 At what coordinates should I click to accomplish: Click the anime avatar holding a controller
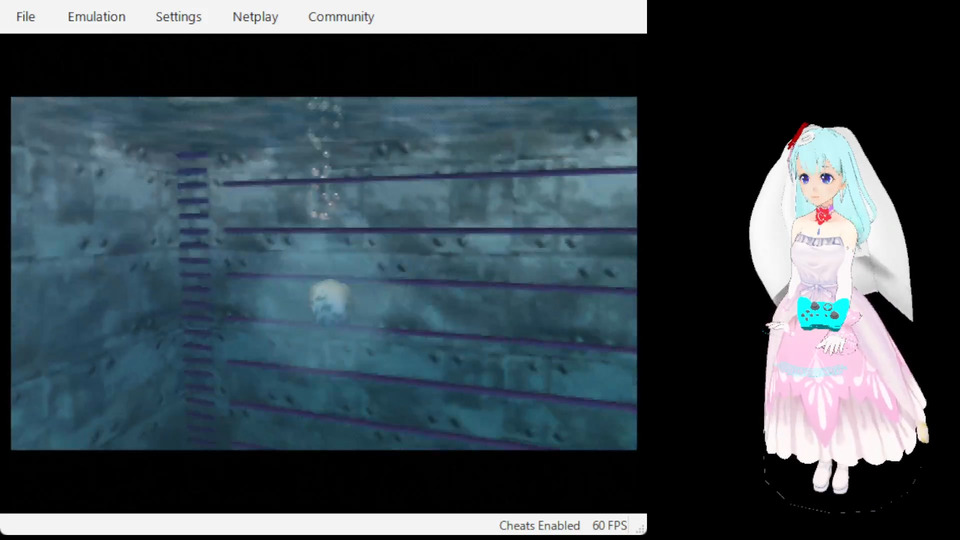coord(840,308)
